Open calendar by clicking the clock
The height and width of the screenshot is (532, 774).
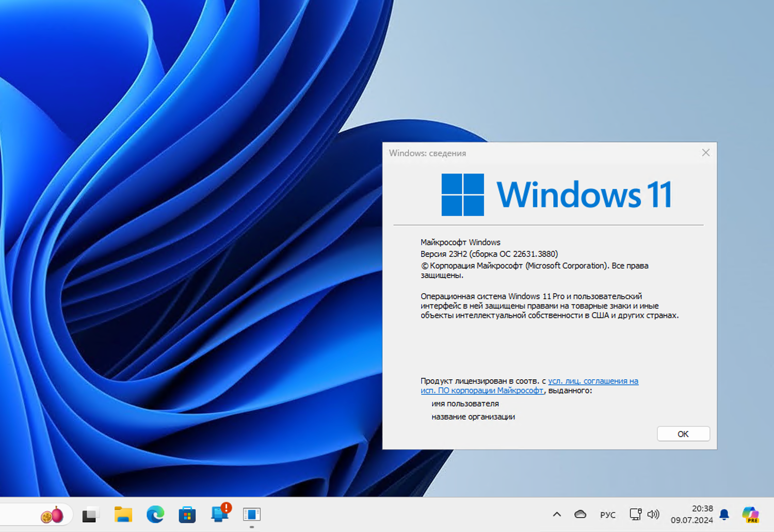tap(691, 514)
